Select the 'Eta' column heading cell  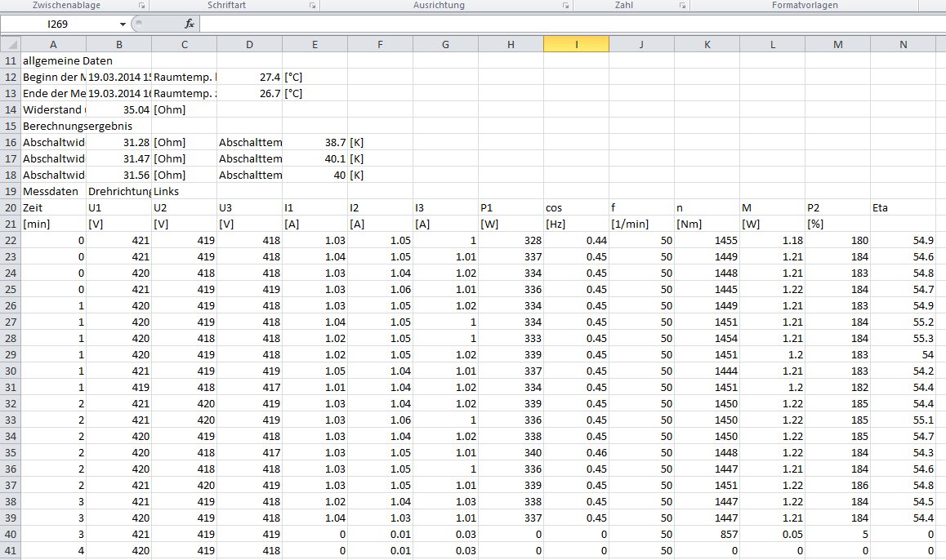(x=903, y=207)
